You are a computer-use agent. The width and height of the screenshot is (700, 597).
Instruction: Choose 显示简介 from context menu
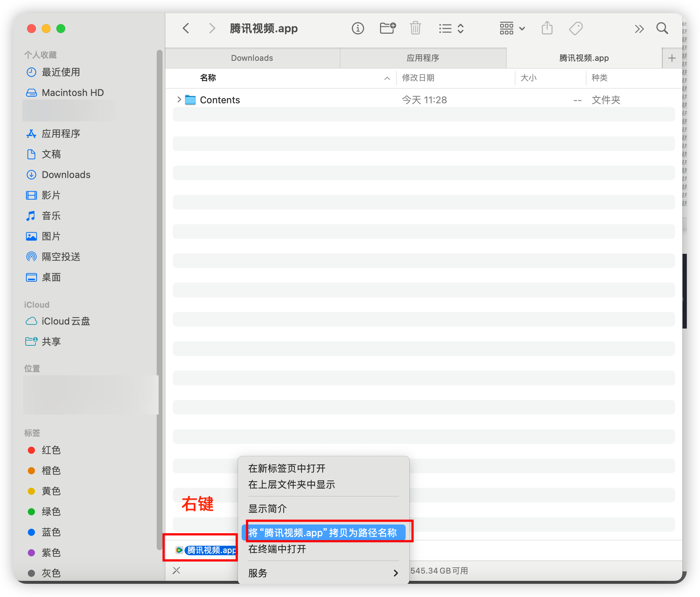(x=324, y=509)
